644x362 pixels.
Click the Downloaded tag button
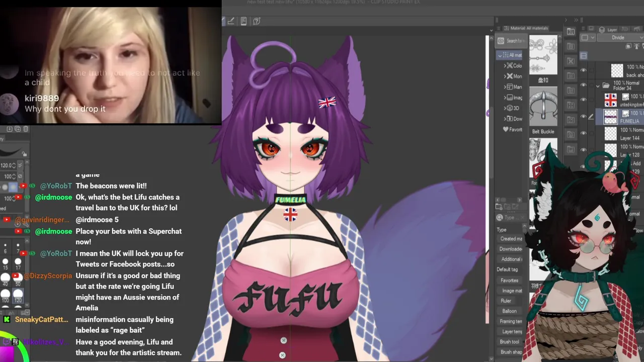point(510,249)
